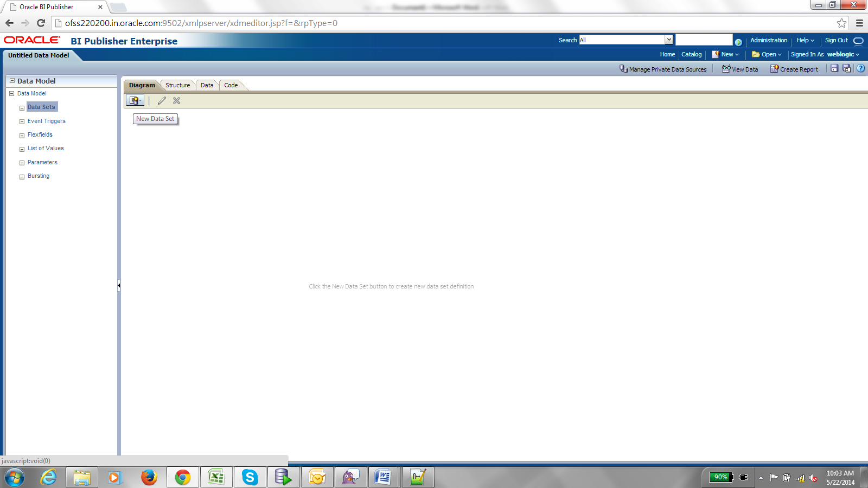
Task: Open the New menu in header
Action: click(x=725, y=54)
